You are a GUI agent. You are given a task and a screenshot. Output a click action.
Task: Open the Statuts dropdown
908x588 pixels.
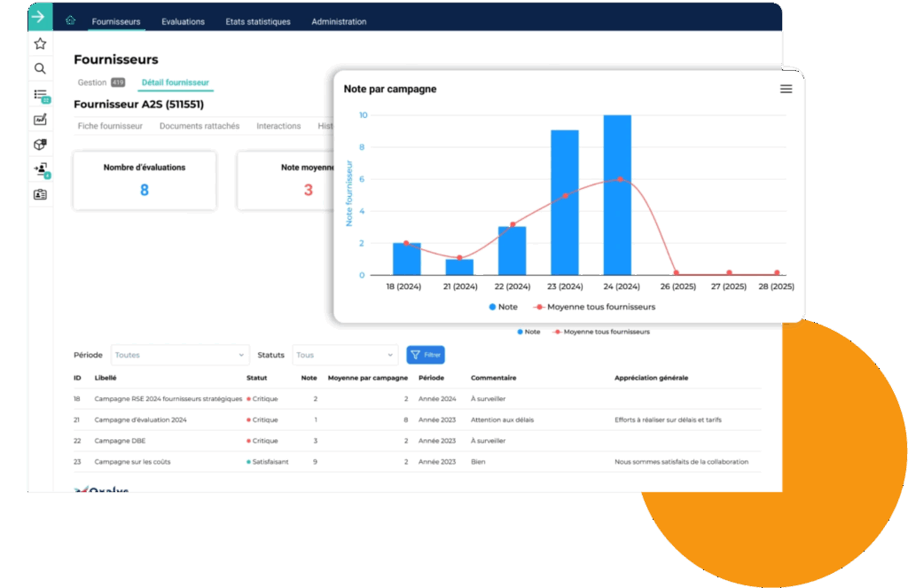(x=345, y=355)
